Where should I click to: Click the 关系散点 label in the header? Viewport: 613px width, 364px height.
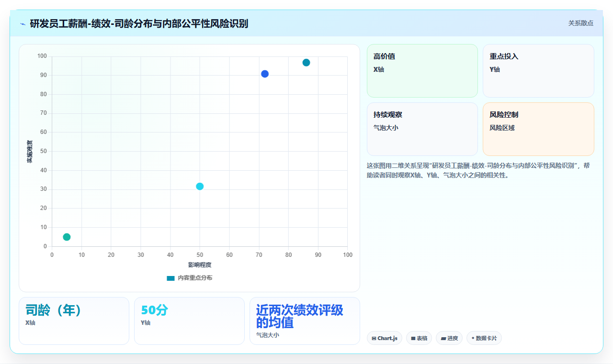581,23
